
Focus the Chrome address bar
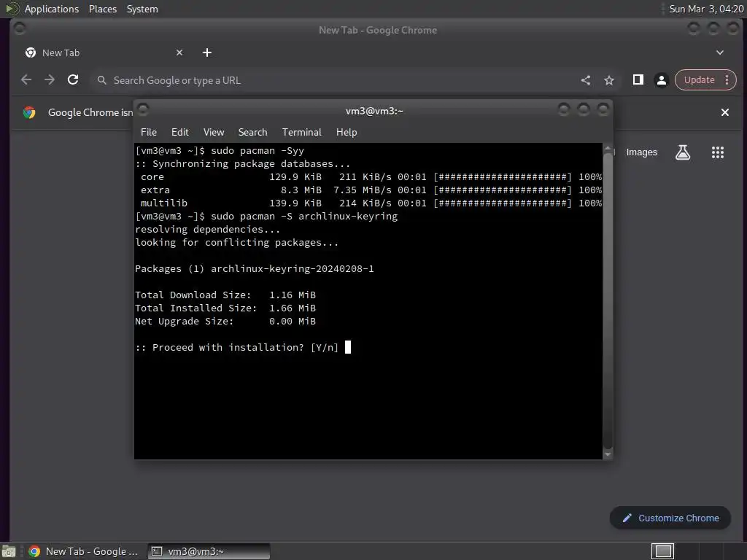pyautogui.click(x=333, y=80)
